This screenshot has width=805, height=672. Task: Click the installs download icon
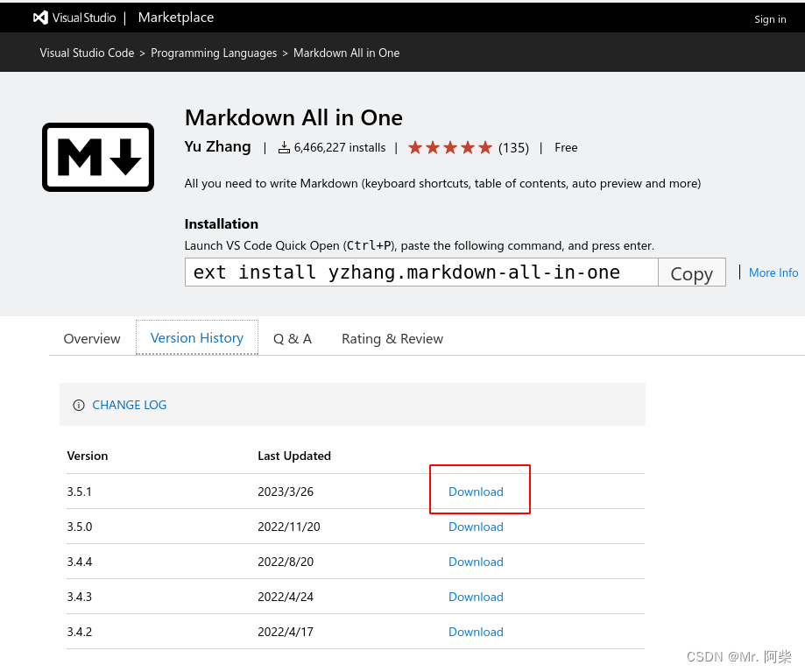(x=284, y=148)
